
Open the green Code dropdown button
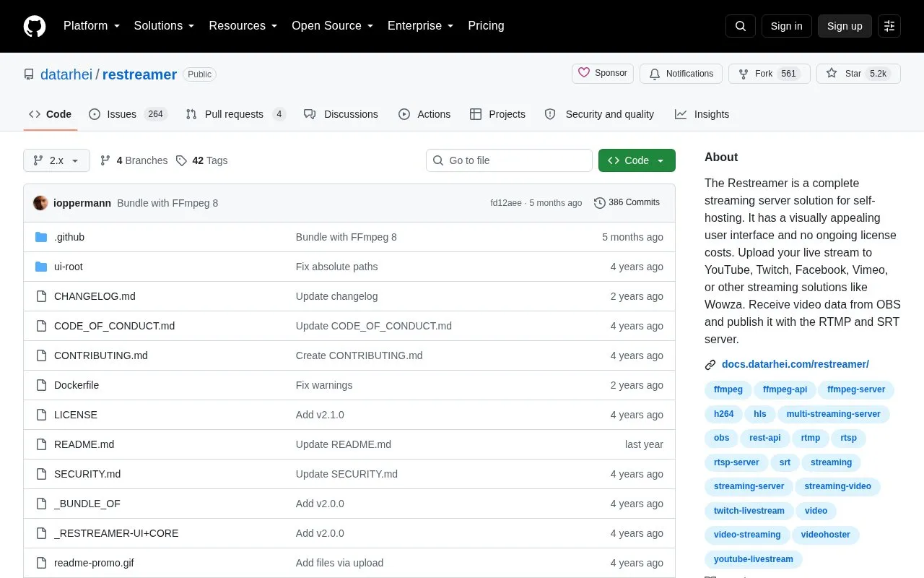click(637, 160)
